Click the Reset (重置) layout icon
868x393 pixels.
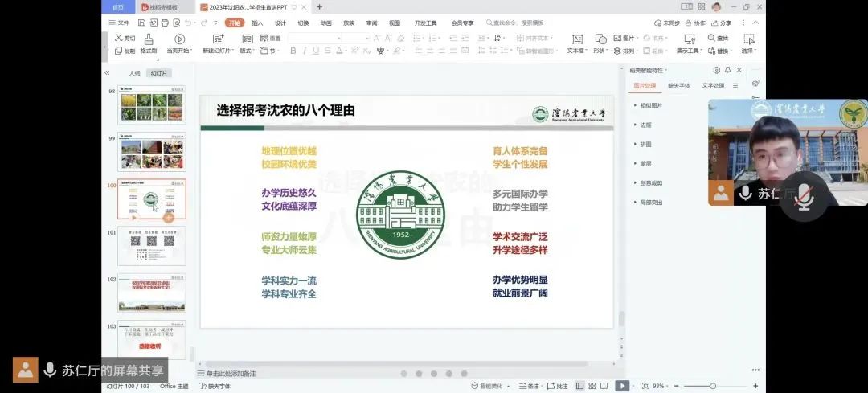[x=264, y=39]
